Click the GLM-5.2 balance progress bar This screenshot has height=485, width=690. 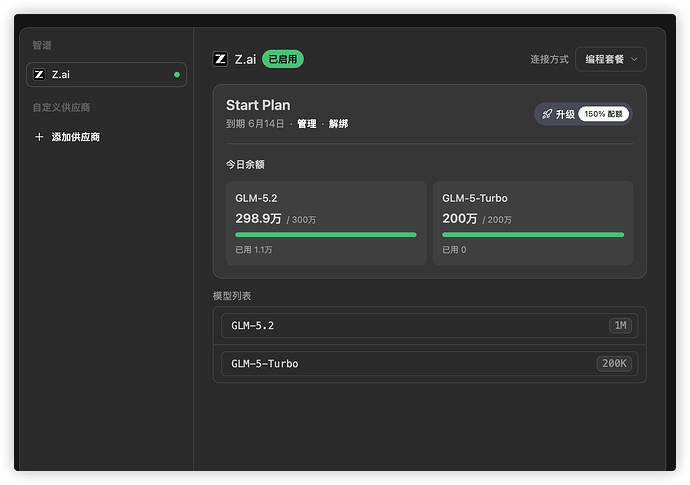326,235
